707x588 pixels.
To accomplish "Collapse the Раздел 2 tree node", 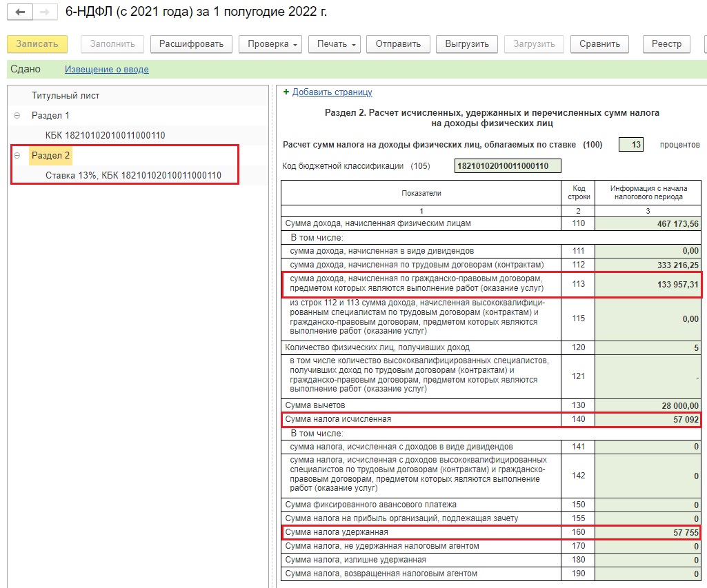I will point(17,156).
